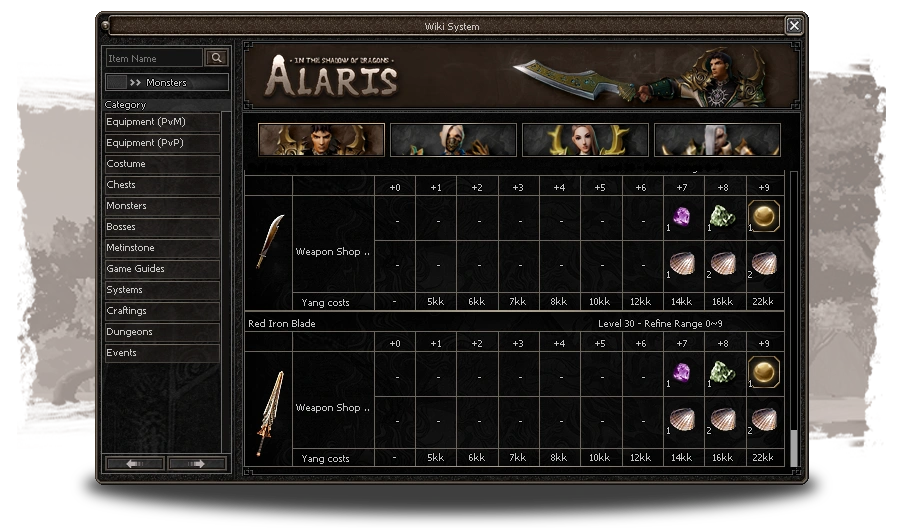Click 16kk yang cost in Red Iron Blade table
This screenshot has height=528, width=903.
[722, 458]
